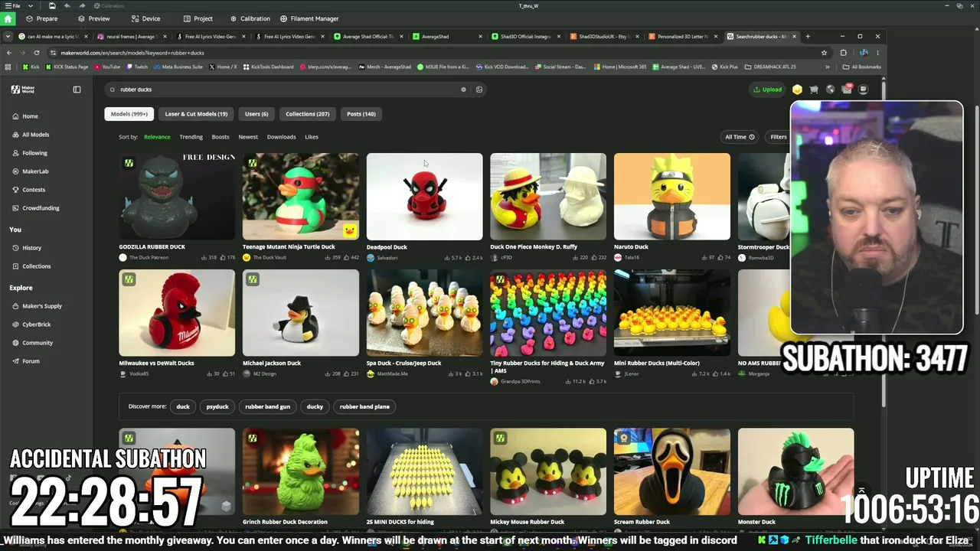Toggle the MakerWorld sidebar collapse icon
980x551 pixels.
pos(77,90)
